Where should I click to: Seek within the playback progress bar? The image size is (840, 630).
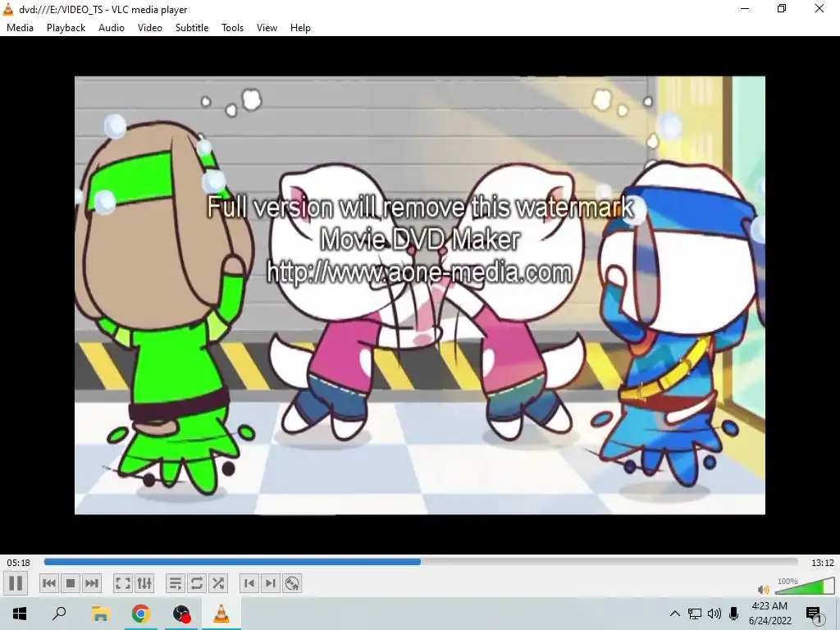(421, 562)
